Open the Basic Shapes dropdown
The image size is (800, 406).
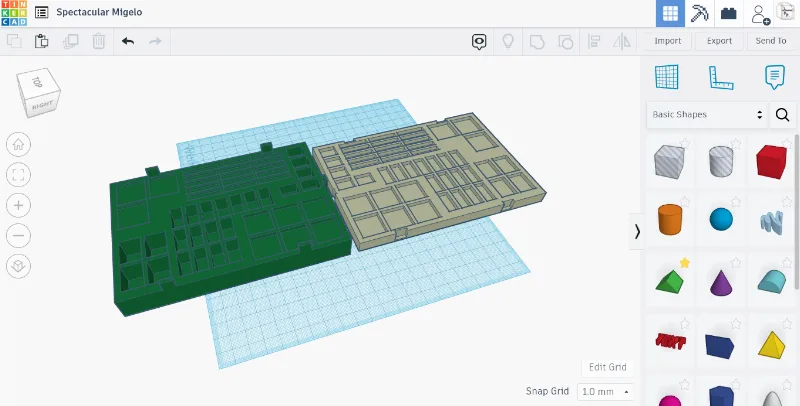(707, 114)
